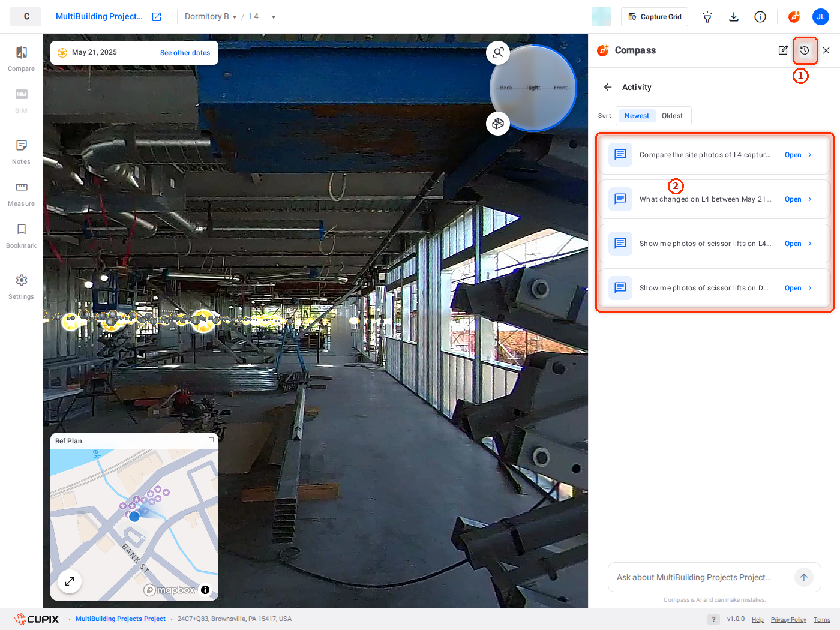Select the Measure tool
840x630 pixels.
click(x=21, y=194)
